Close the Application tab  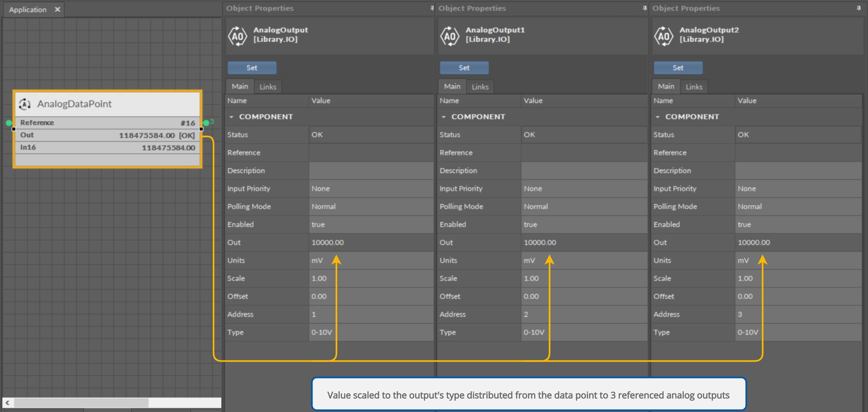coord(58,10)
